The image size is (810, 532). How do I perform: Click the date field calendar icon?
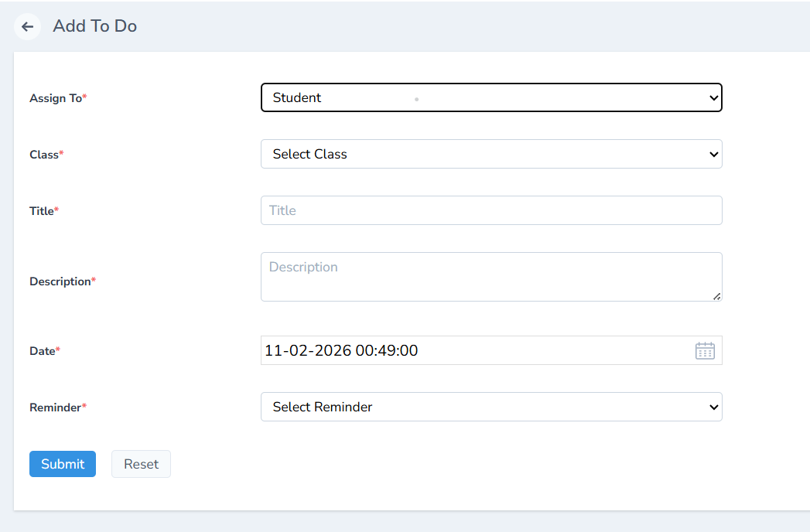(705, 350)
